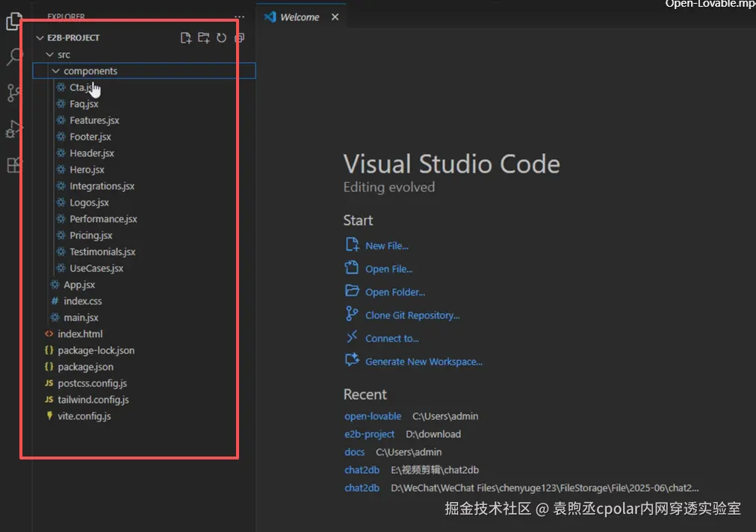Open Run and Debug view icon

14,129
